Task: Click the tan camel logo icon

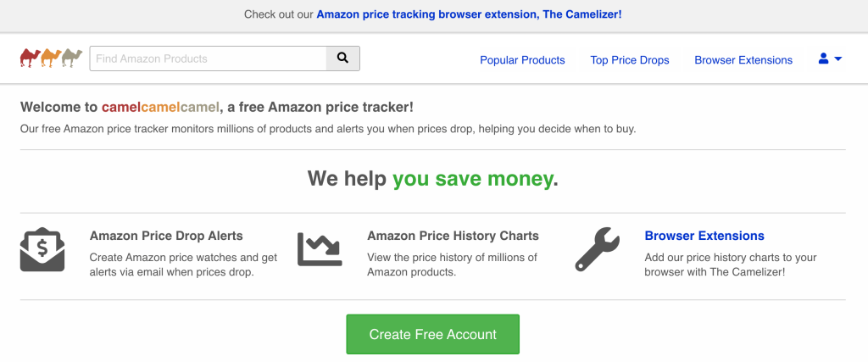Action: pos(72,58)
